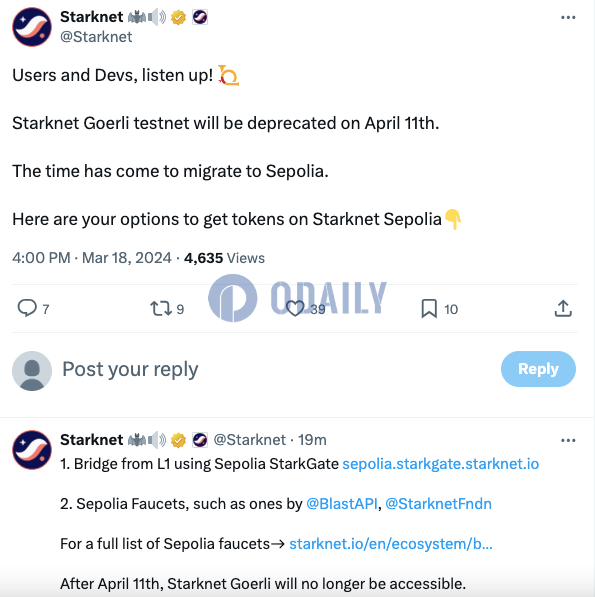
Task: Click the 19m timestamp on reply tweet
Action: pos(312,440)
